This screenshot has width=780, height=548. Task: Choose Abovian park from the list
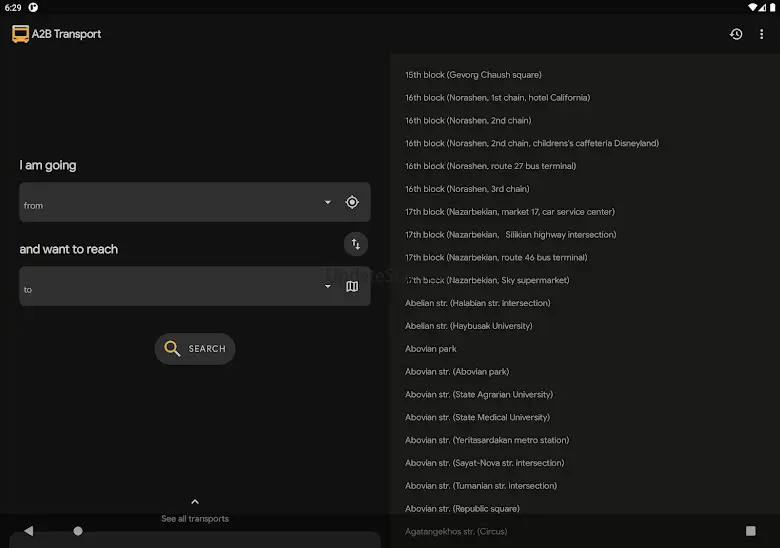pos(431,349)
